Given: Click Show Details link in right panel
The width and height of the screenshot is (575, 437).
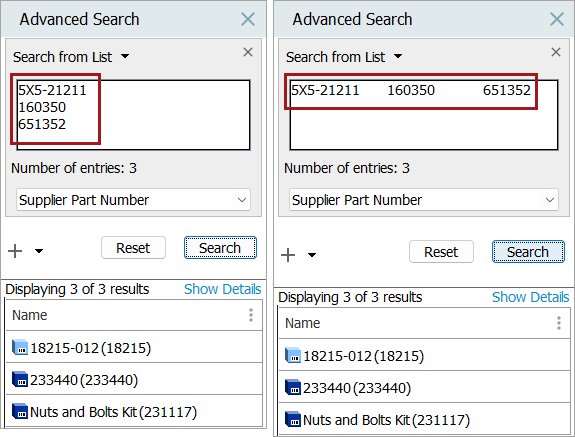Looking at the screenshot, I should click(531, 297).
